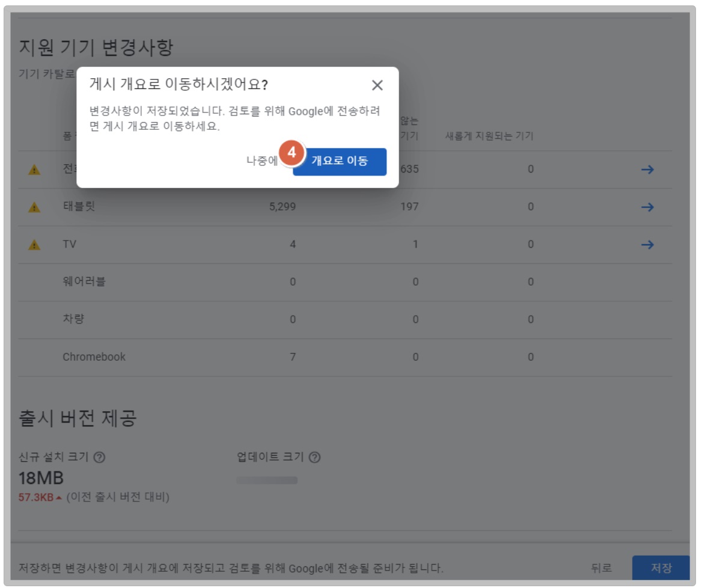The width and height of the screenshot is (702, 588).
Task: Click the 개요로 이동 button
Action: [x=340, y=161]
